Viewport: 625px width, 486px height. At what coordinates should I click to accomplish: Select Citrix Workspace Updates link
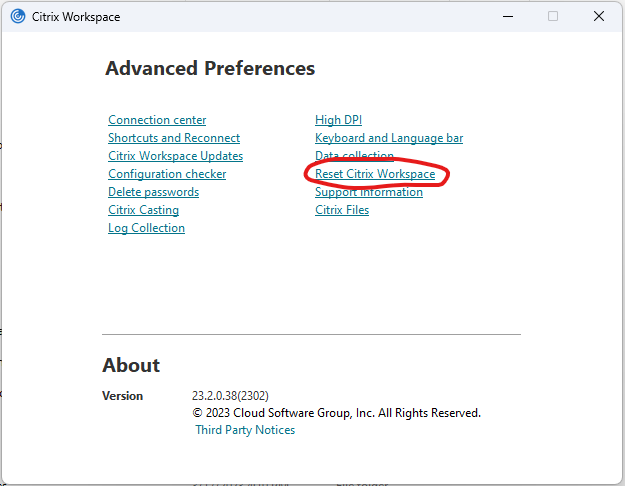pyautogui.click(x=175, y=156)
